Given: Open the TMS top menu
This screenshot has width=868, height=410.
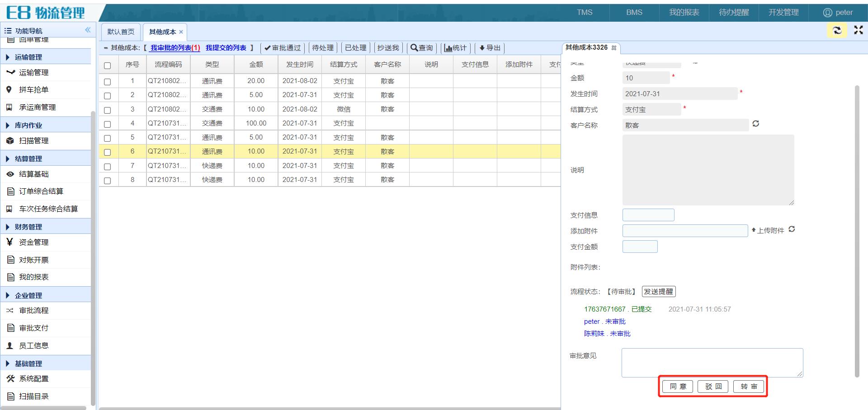Looking at the screenshot, I should pos(585,13).
